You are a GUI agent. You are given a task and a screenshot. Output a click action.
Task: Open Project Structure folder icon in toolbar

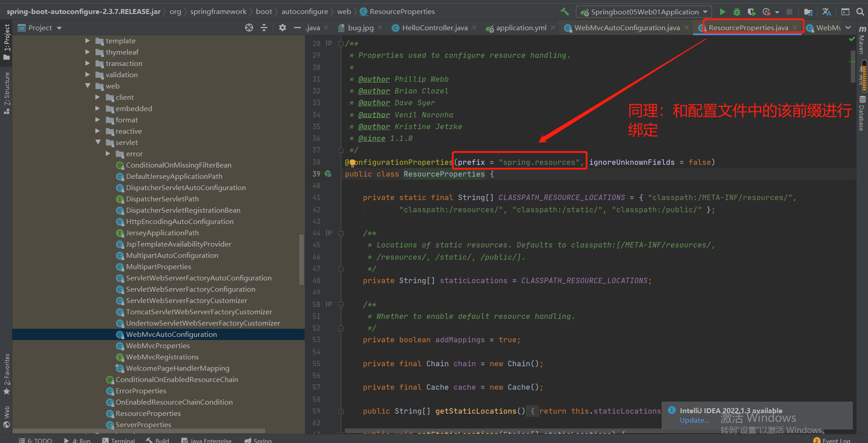[808, 12]
